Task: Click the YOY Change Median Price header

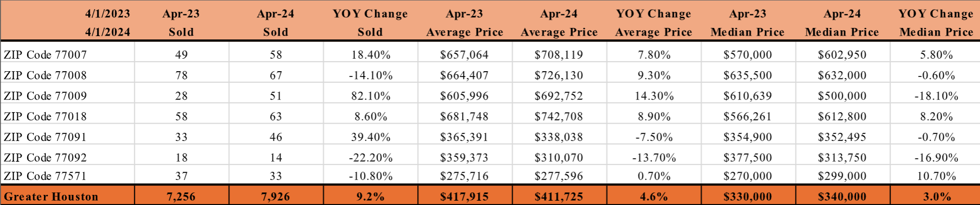Action: coord(936,23)
